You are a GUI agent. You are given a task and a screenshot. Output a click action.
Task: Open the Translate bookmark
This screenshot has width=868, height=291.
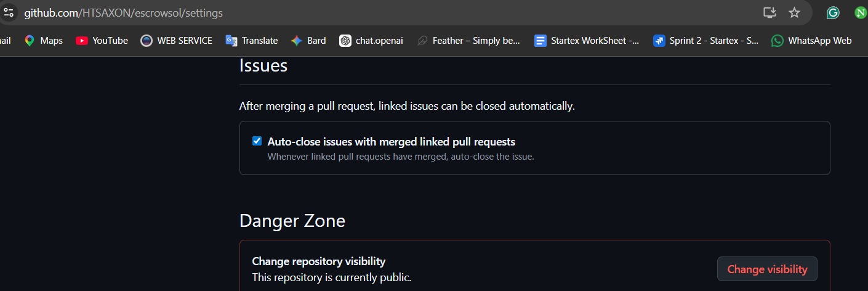point(251,41)
